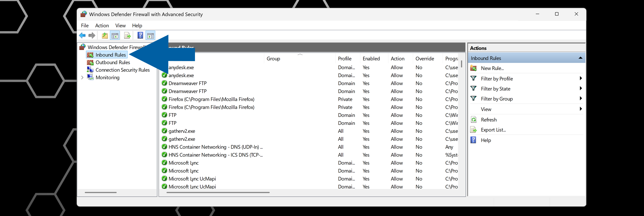
Task: Open the Filter by Profile submenu arrow
Action: (581, 78)
